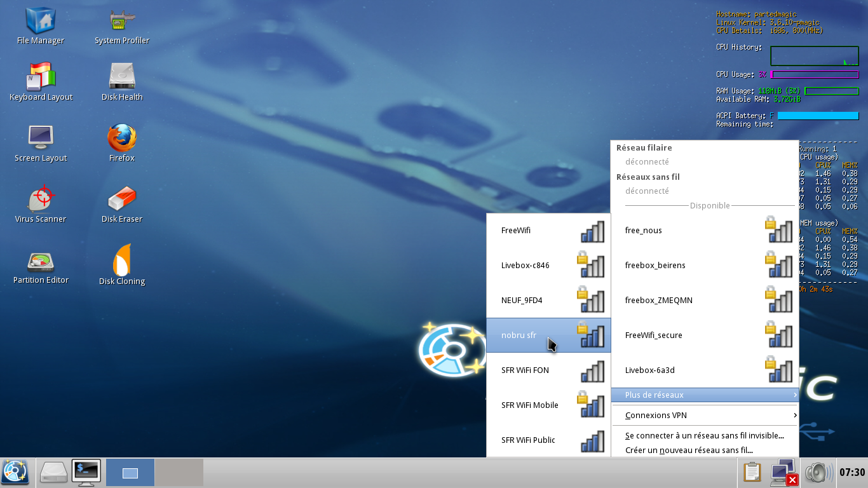Select the freebox_beirens network
Screen dimensions: 868x488
click(x=705, y=265)
